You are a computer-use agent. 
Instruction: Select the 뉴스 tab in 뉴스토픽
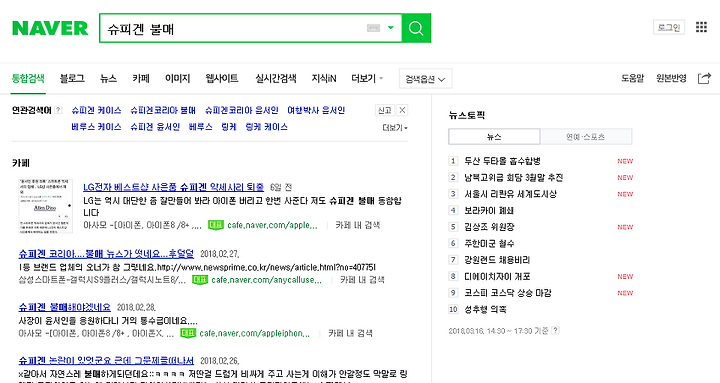[494, 137]
